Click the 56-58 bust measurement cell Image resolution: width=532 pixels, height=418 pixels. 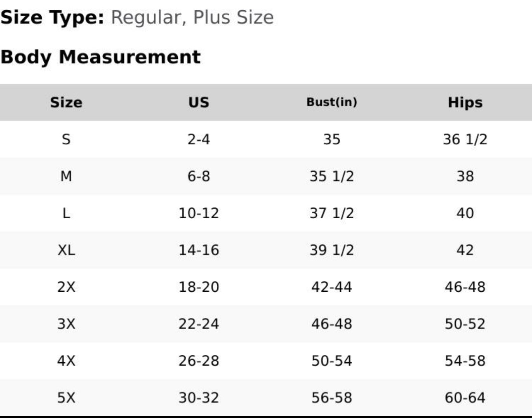click(332, 398)
